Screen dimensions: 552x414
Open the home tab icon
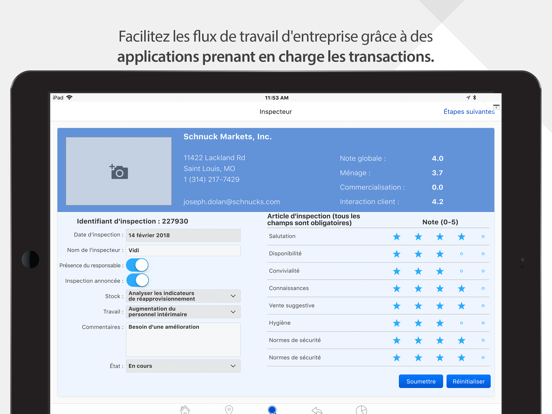pyautogui.click(x=185, y=409)
